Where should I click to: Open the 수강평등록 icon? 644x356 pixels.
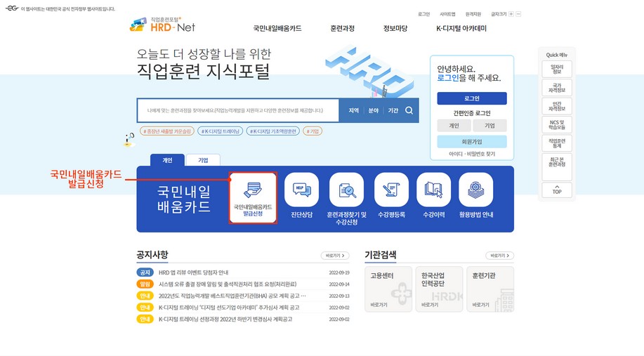coord(391,190)
